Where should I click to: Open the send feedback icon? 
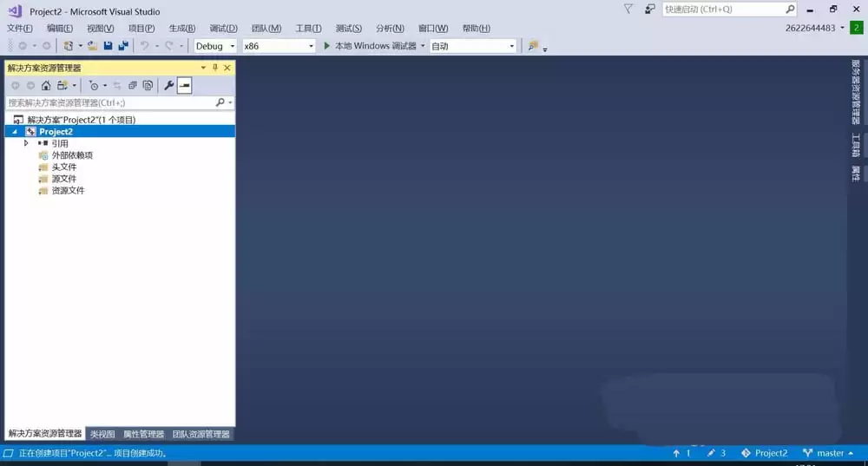click(x=650, y=9)
